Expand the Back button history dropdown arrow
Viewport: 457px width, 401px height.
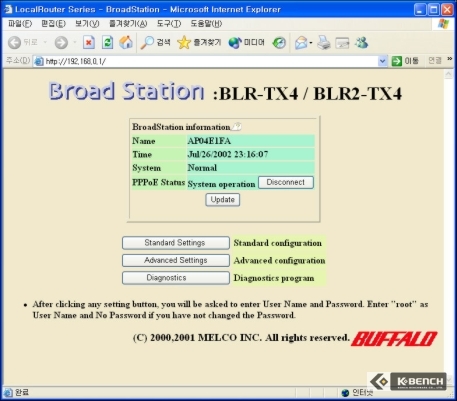point(45,42)
